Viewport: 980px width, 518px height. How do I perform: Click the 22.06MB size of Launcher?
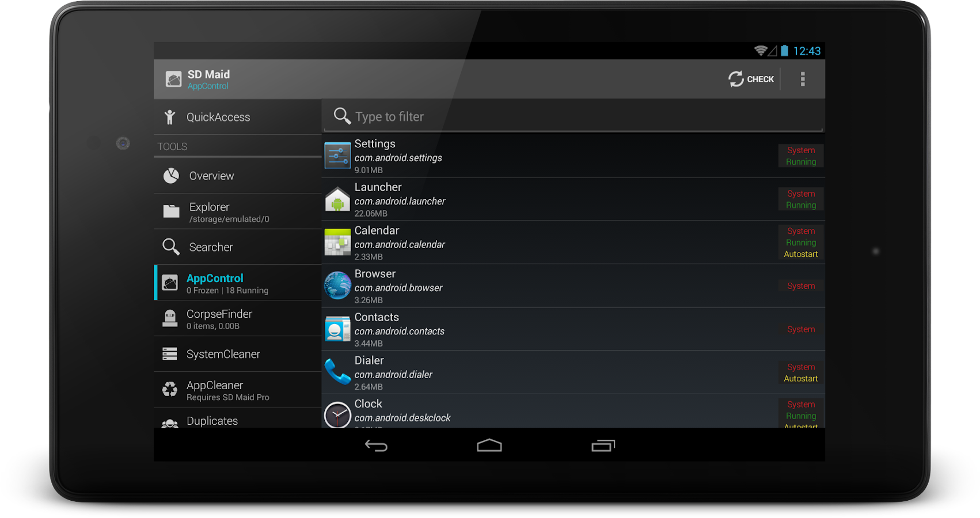(371, 214)
